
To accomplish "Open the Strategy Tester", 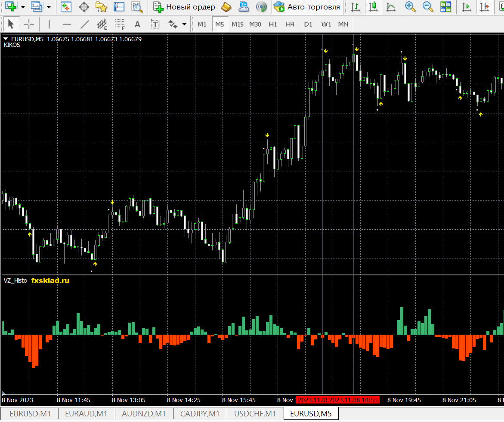I will click(137, 7).
